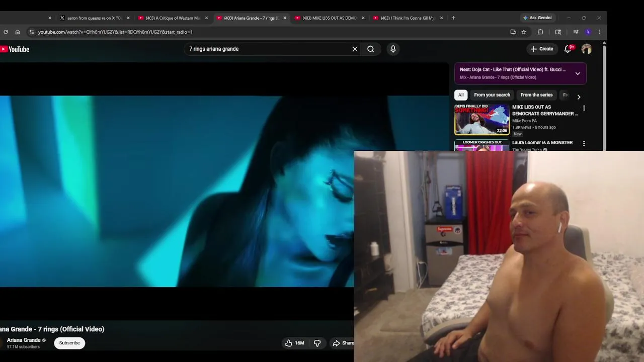Collapse the Mix playlist panel chevron

(x=578, y=73)
